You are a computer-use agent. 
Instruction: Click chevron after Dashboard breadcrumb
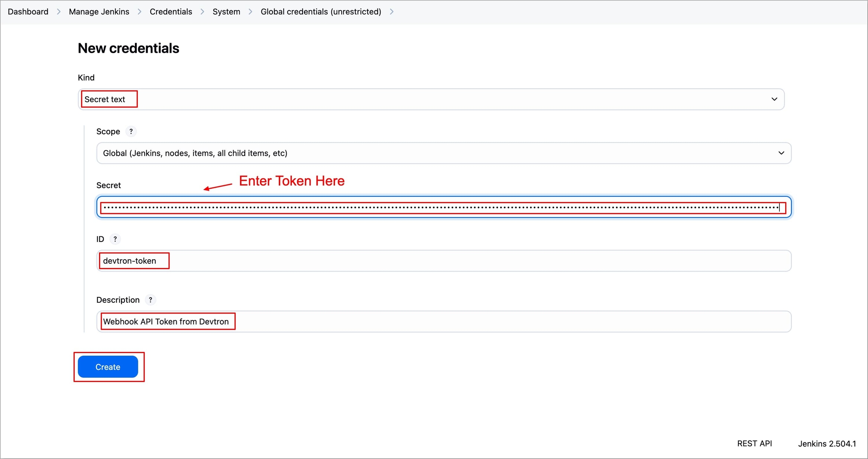coord(59,12)
